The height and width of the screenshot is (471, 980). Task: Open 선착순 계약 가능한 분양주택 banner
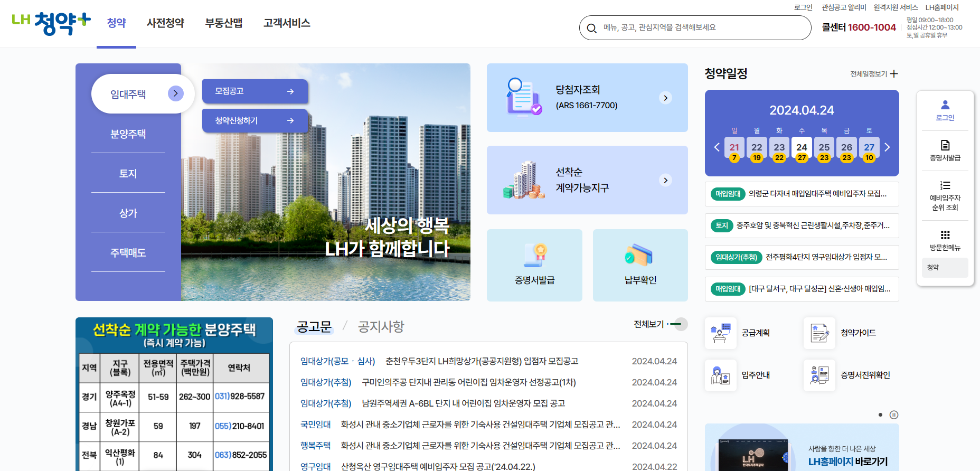pos(174,394)
